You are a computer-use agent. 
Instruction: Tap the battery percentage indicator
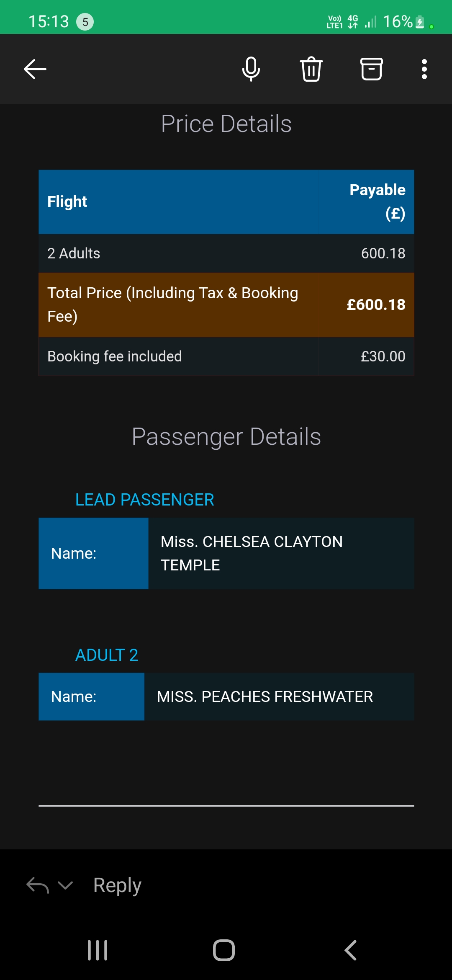click(398, 22)
